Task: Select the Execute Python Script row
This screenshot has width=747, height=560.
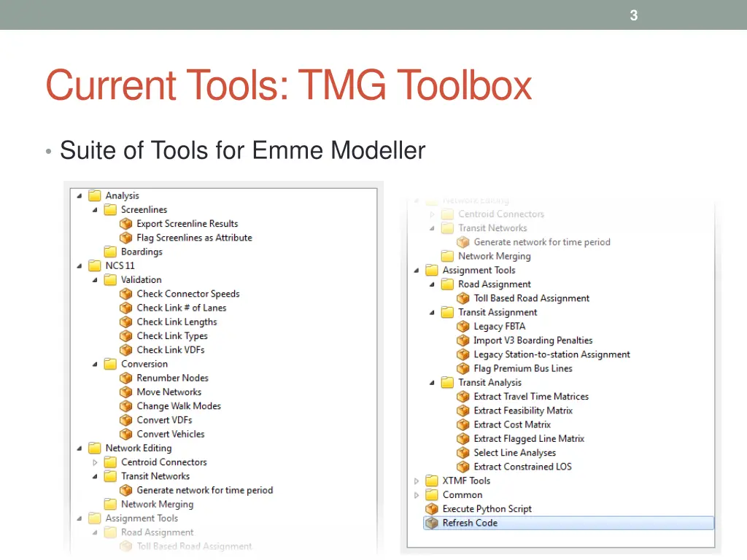Action: (479, 509)
